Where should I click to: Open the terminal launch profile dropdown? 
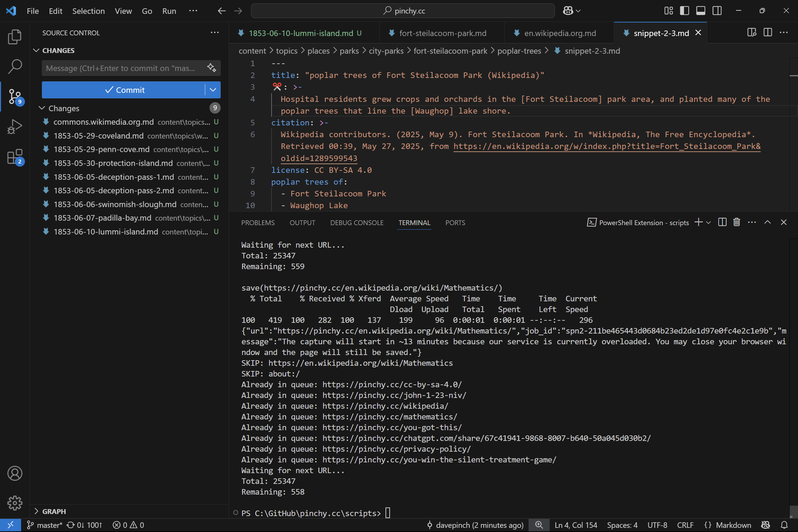pyautogui.click(x=708, y=222)
